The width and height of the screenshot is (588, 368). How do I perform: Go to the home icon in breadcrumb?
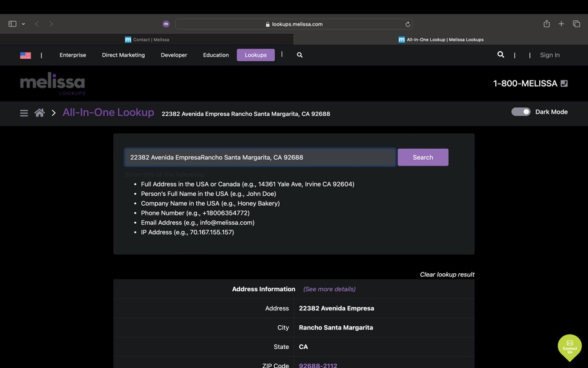(40, 113)
